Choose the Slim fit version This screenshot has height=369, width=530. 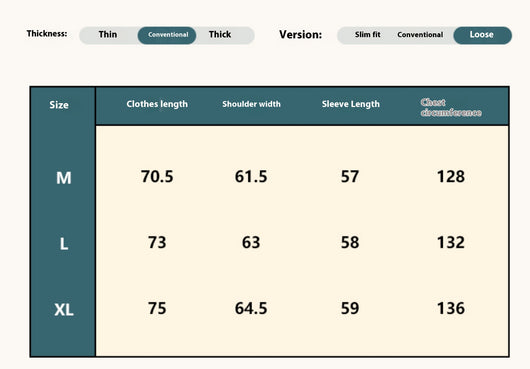tap(367, 34)
